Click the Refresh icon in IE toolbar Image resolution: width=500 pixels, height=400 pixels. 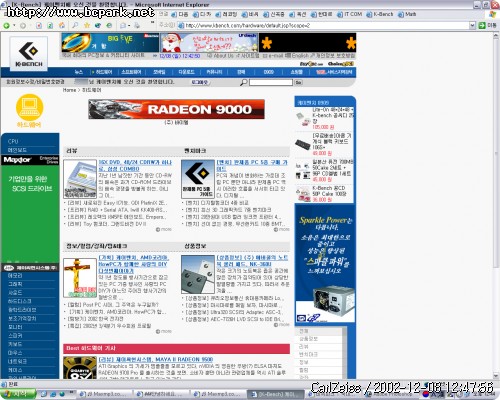50,25
